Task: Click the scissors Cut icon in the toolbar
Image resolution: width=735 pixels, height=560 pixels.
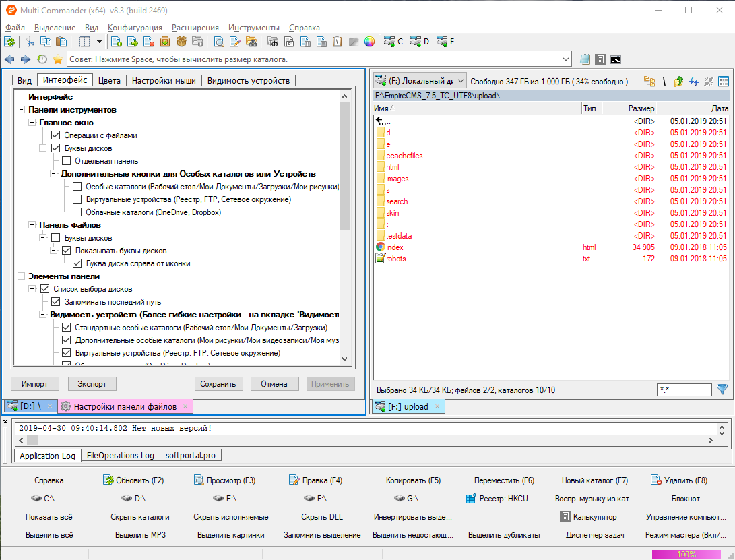Action: click(30, 42)
